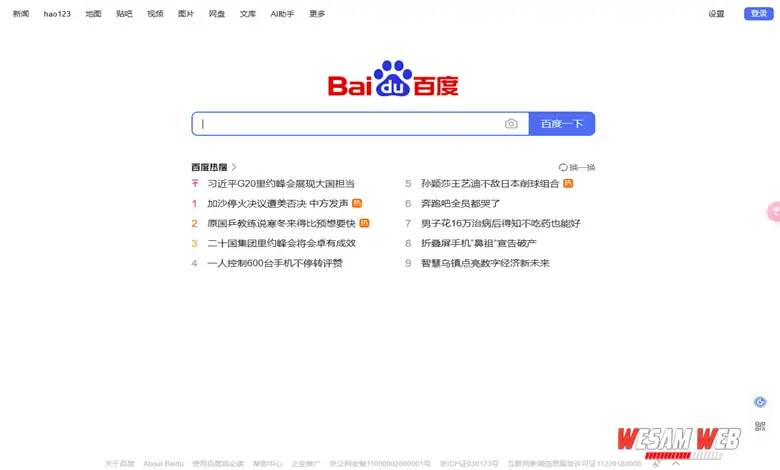Open 智慧乌镇点亮数字经济新未来 headline
This screenshot has height=470, width=780.
(x=486, y=263)
